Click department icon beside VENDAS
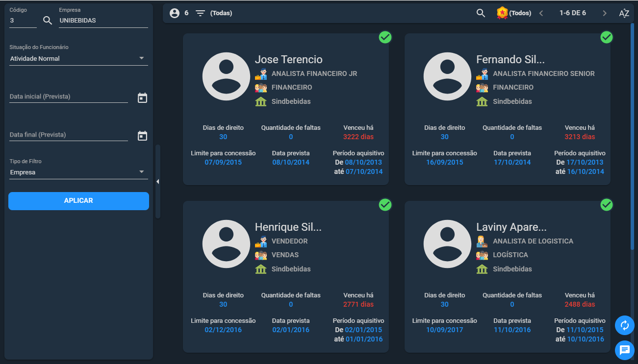Image resolution: width=638 pixels, height=364 pixels. click(261, 255)
